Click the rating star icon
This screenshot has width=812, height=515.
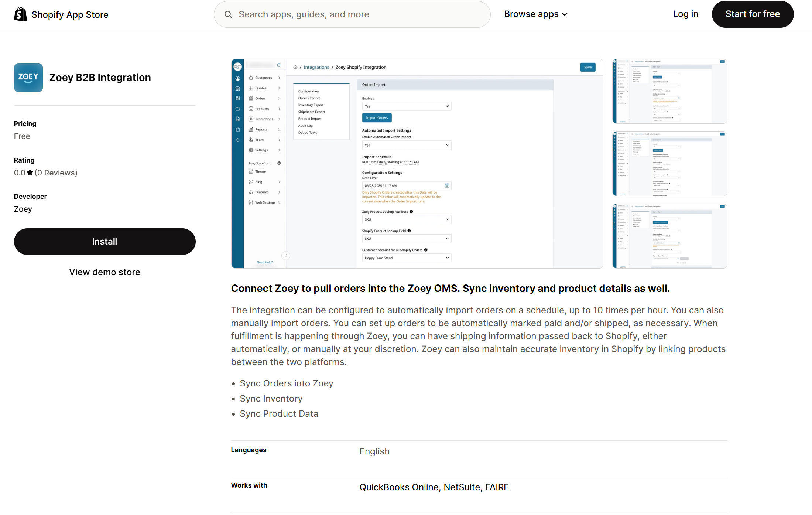pyautogui.click(x=30, y=173)
